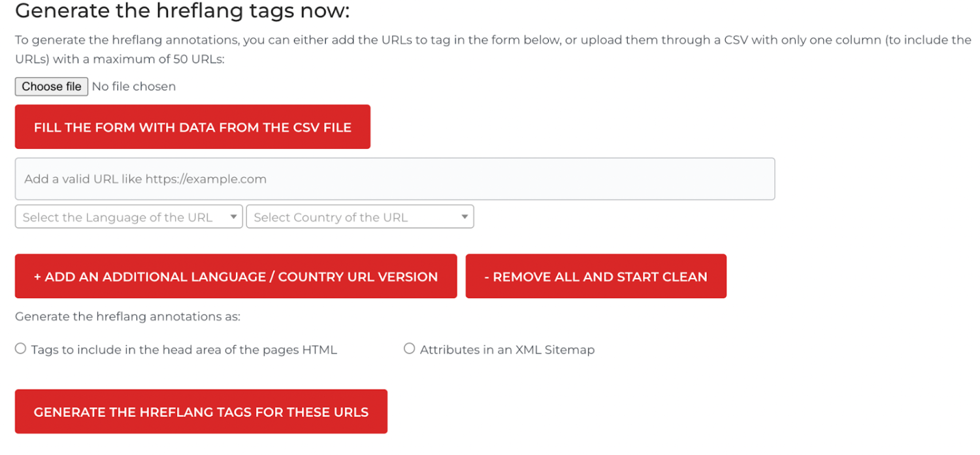Click the minus sign on the Remove All button
The width and height of the screenshot is (980, 455).
[487, 277]
